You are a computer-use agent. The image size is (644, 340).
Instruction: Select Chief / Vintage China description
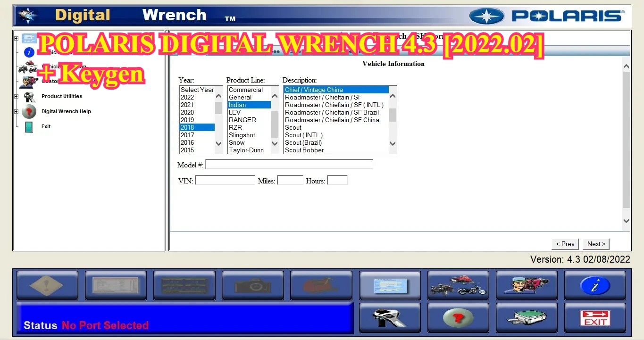(x=336, y=90)
